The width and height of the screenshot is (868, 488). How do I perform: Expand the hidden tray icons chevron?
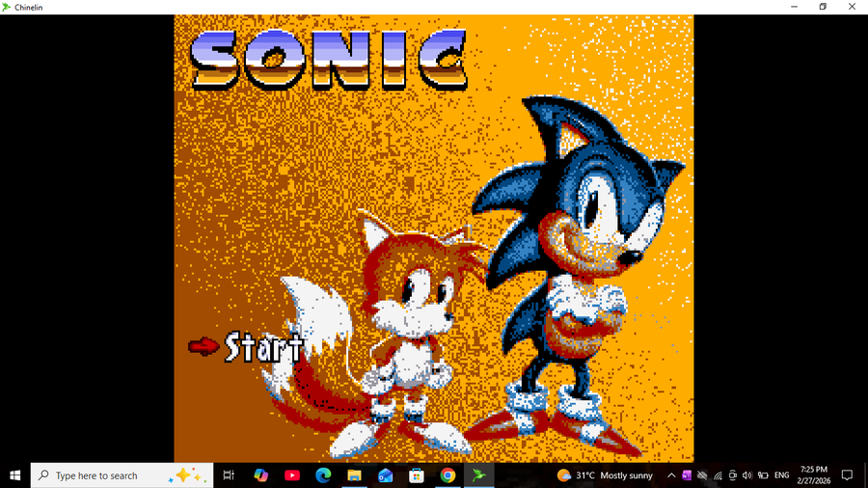671,475
